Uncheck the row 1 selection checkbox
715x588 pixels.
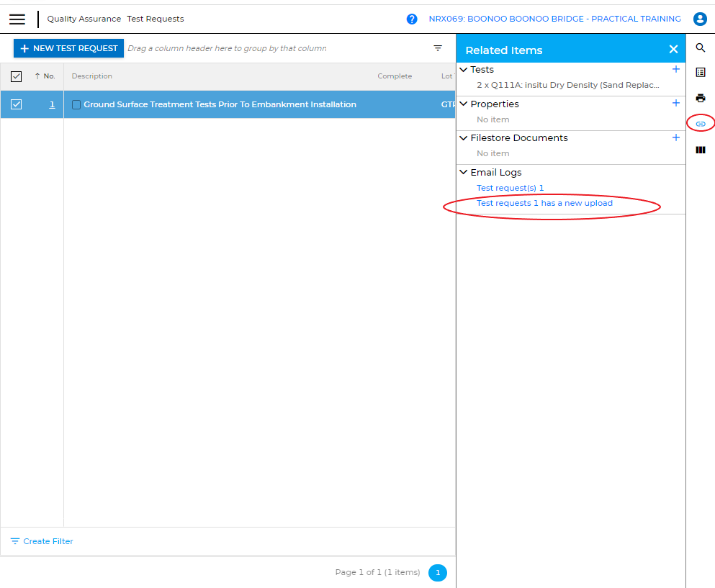(x=17, y=104)
